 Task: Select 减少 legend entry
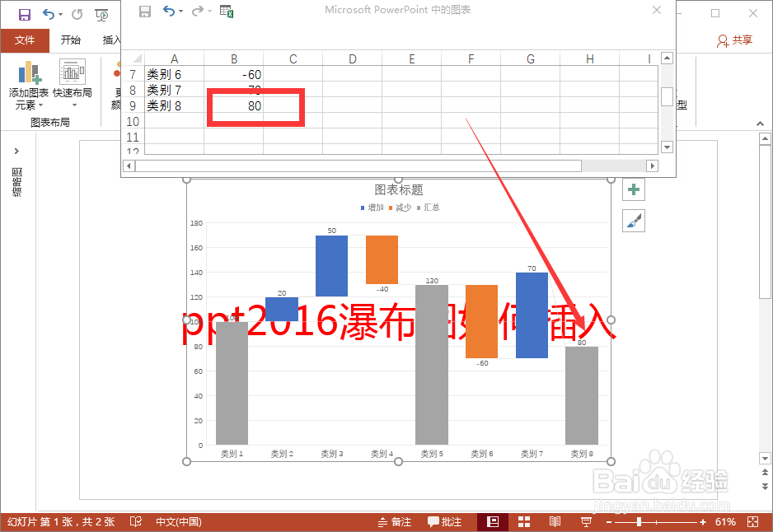(x=400, y=208)
